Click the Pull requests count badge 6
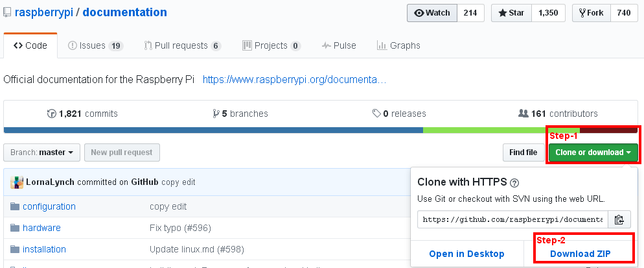 click(x=216, y=46)
